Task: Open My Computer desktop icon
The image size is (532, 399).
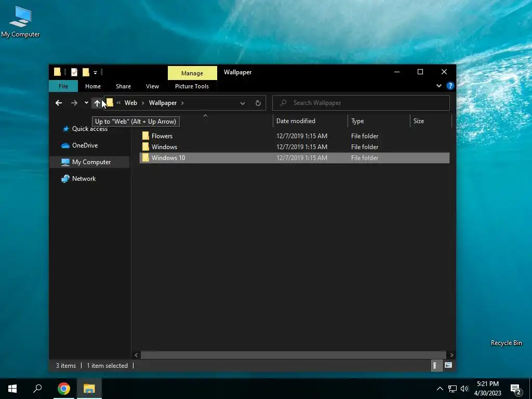Action: pyautogui.click(x=20, y=22)
